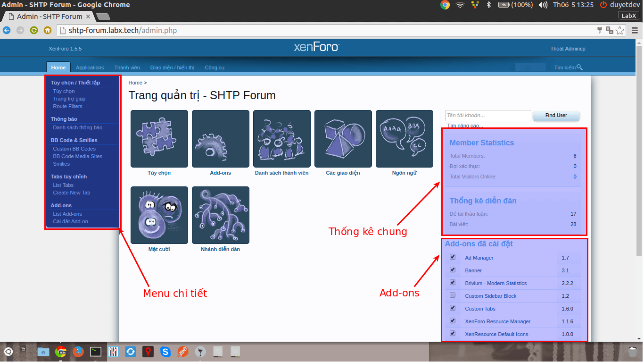The height and width of the screenshot is (362, 644).
Task: Disable the Ad Manager add-on checkbox
Action: coord(453,257)
